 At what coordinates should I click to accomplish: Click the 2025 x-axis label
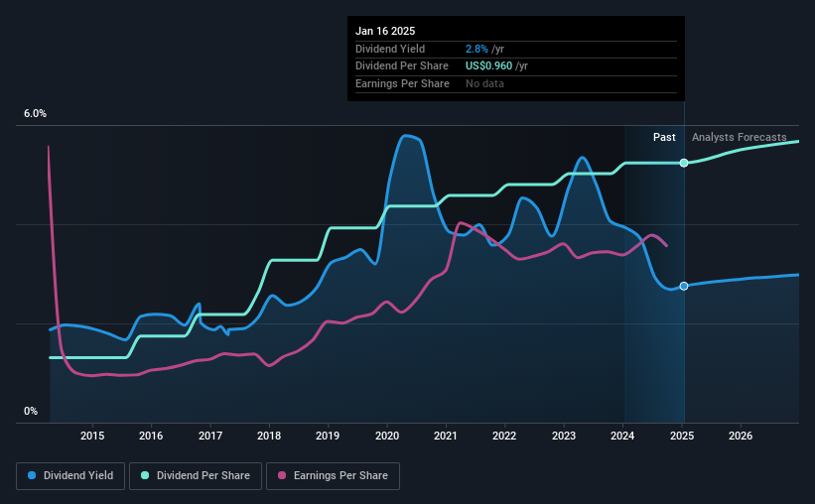(x=682, y=436)
